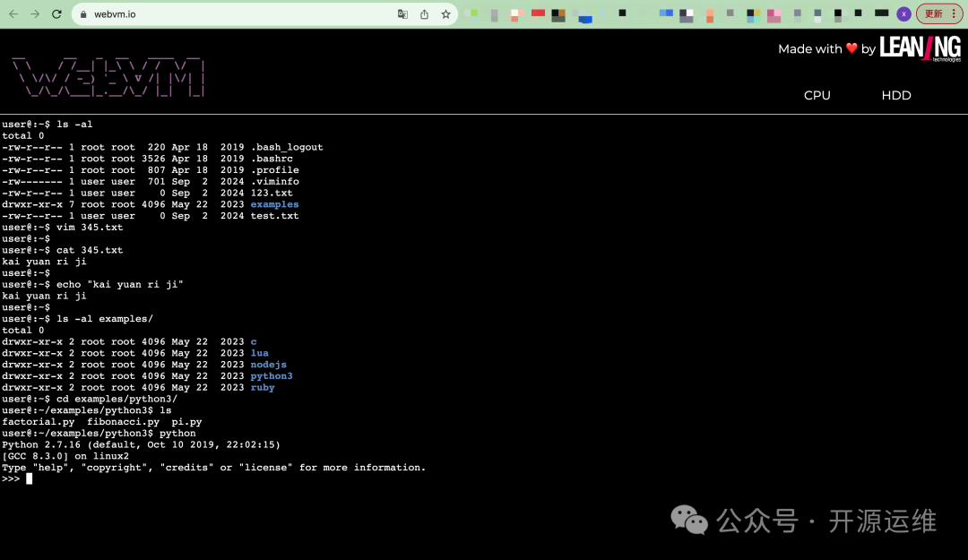Viewport: 968px width, 560px height.
Task: Click the 123.txt file name
Action: pos(272,193)
